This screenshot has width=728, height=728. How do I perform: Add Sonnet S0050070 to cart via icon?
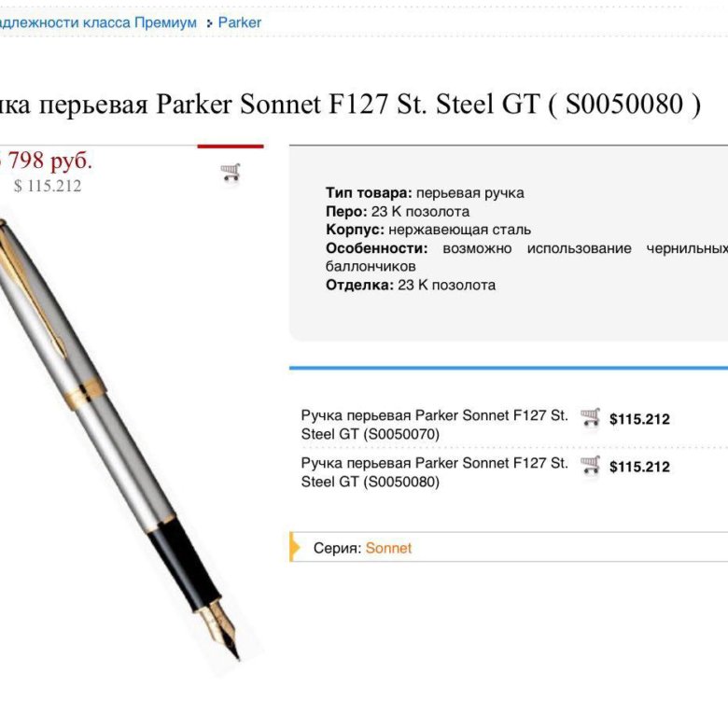[x=590, y=417]
